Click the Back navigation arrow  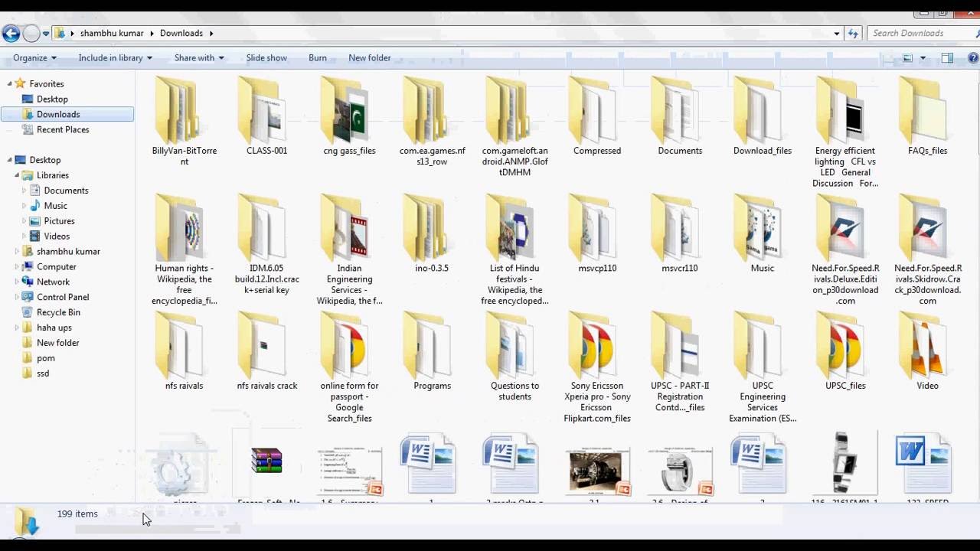11,33
